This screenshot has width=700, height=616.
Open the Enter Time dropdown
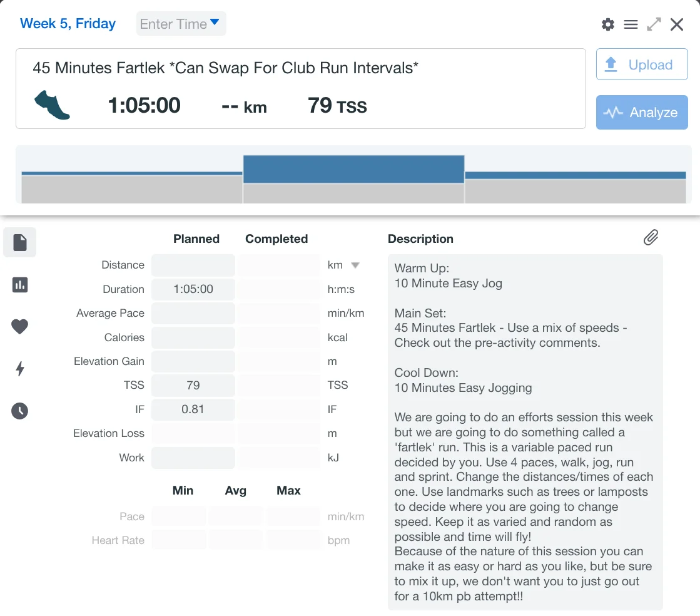tap(181, 24)
